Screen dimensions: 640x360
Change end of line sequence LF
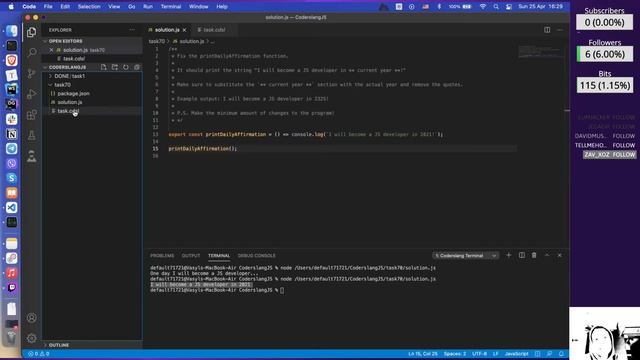point(496,354)
